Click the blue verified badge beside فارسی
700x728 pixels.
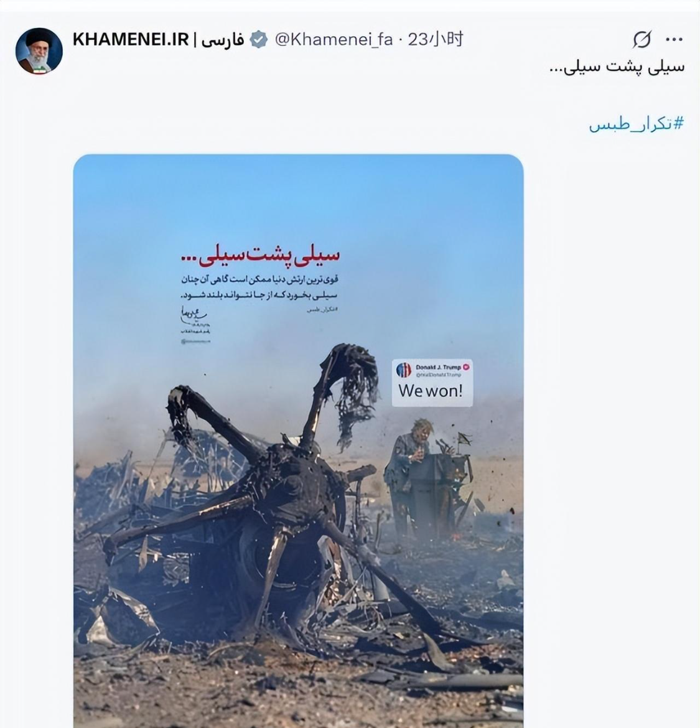pyautogui.click(x=259, y=40)
